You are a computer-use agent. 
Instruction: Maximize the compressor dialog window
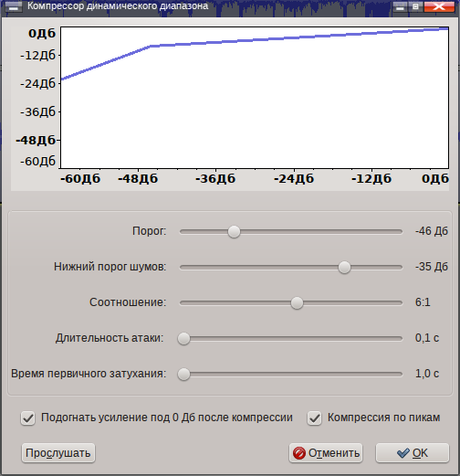click(x=415, y=6)
